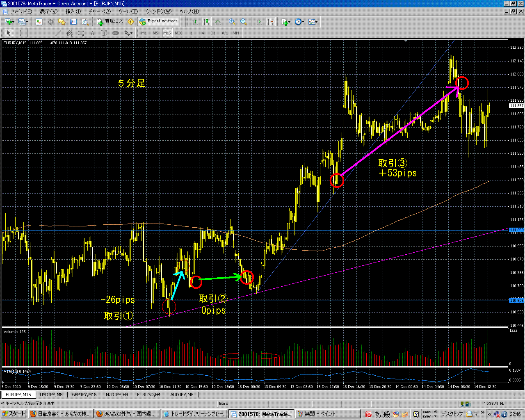Viewport: 525px width, 420px height.
Task: Click the Zoom In magnifier icon
Action: point(232,22)
